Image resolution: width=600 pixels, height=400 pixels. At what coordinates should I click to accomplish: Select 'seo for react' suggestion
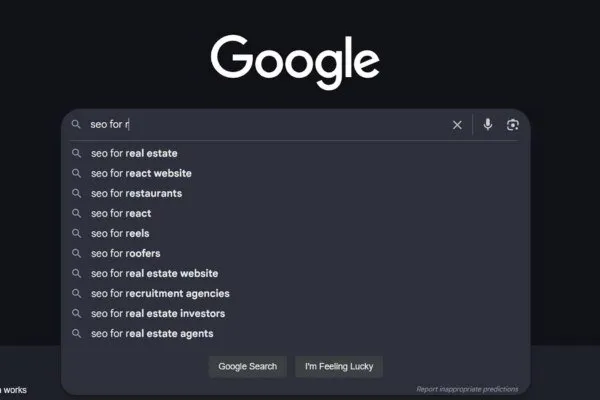click(x=121, y=213)
